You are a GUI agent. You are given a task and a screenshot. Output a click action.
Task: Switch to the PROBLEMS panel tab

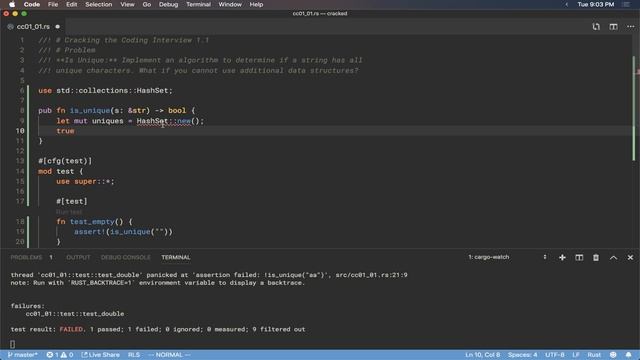click(x=26, y=258)
